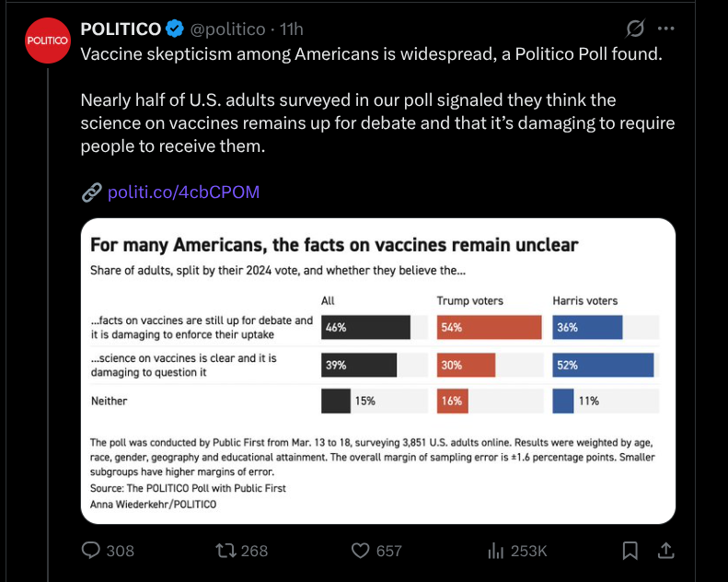This screenshot has width=728, height=582.
Task: Click the red 54% Trump voters bar
Action: click(x=489, y=327)
